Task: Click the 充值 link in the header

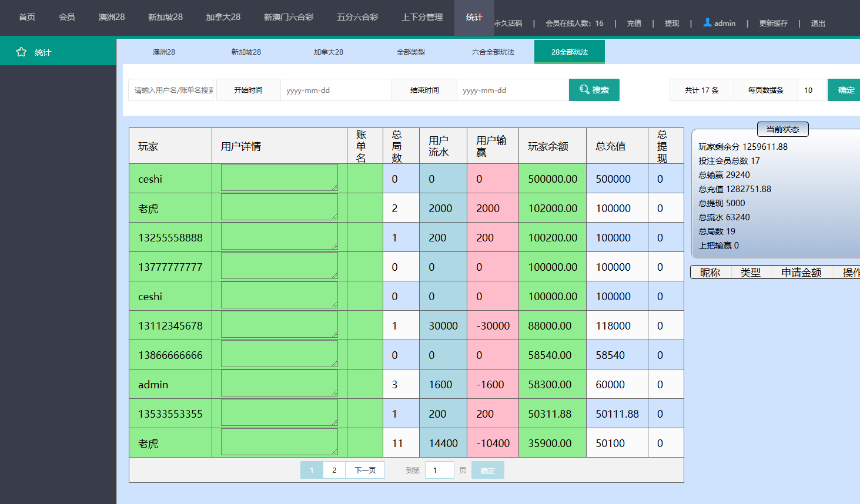Action: 634,23
